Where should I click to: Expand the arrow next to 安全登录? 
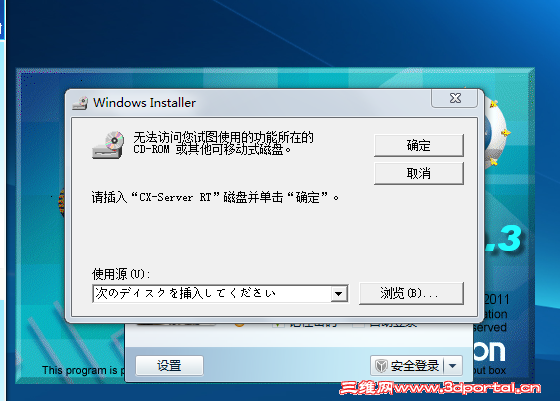pos(452,366)
